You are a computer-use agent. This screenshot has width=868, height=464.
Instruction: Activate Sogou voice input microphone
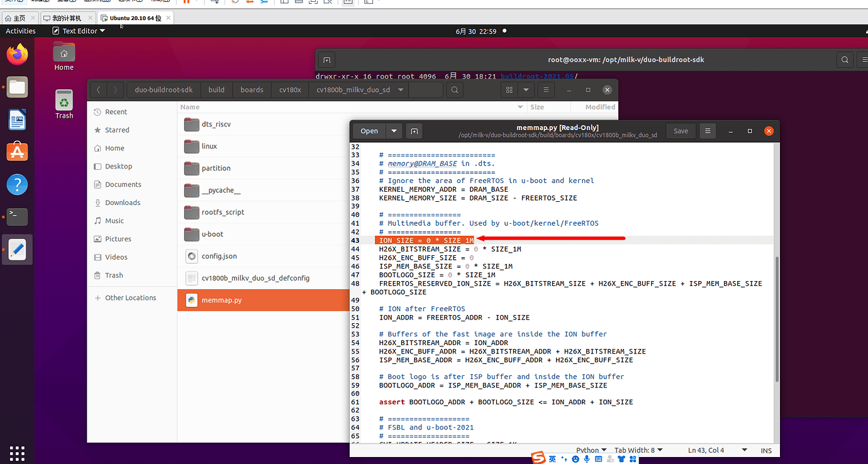tap(587, 459)
